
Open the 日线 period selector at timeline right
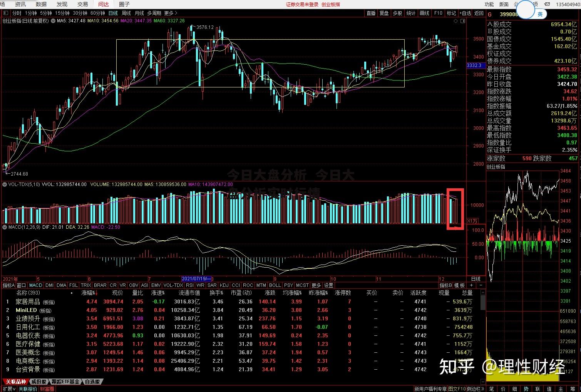coord(476,279)
